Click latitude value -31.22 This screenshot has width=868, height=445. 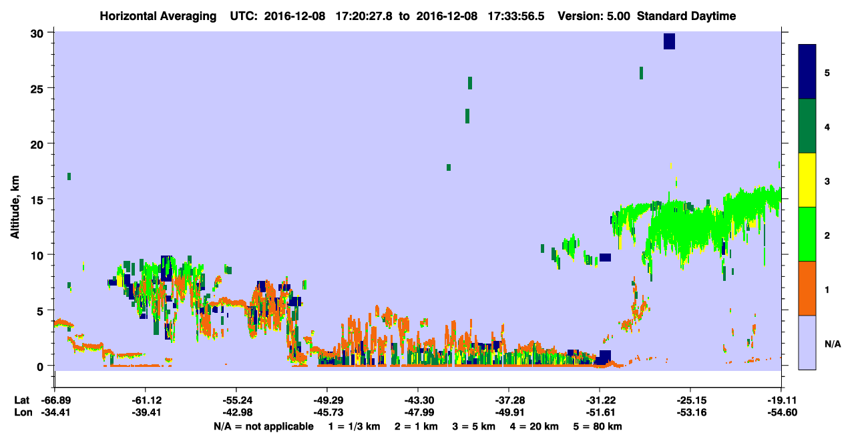(600, 400)
